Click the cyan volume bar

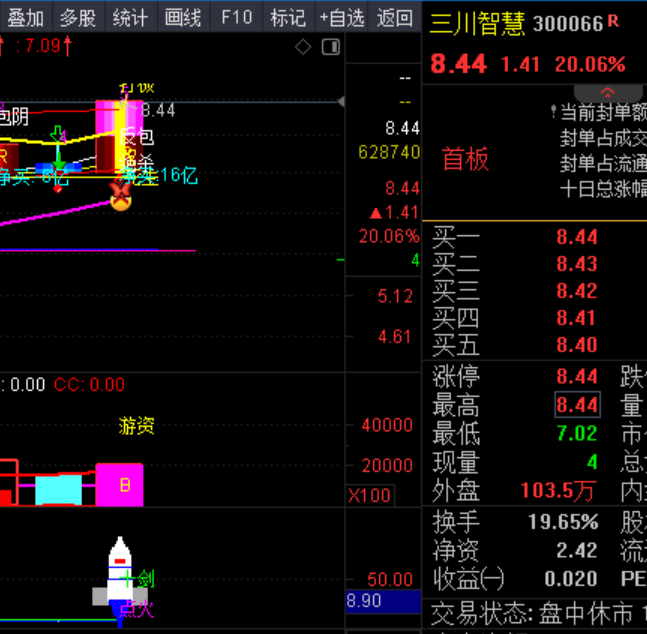click(59, 490)
